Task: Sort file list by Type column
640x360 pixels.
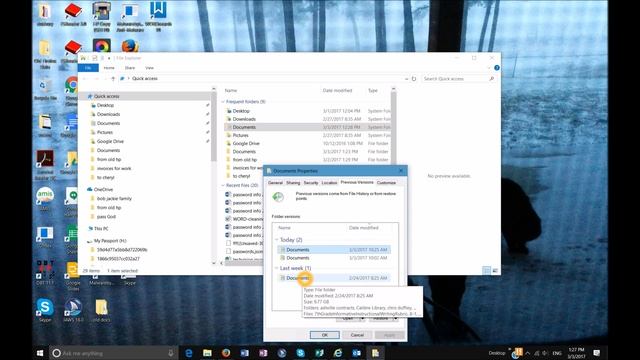Action: tap(373, 90)
